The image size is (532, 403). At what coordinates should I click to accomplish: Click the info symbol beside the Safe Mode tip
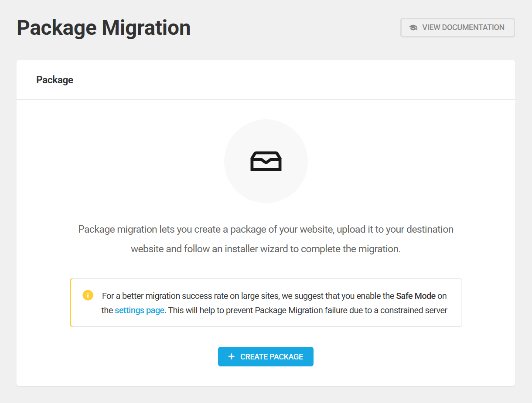click(x=88, y=295)
